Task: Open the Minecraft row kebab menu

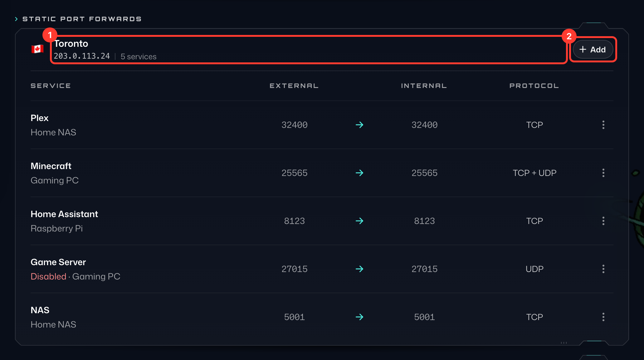Action: (x=603, y=173)
